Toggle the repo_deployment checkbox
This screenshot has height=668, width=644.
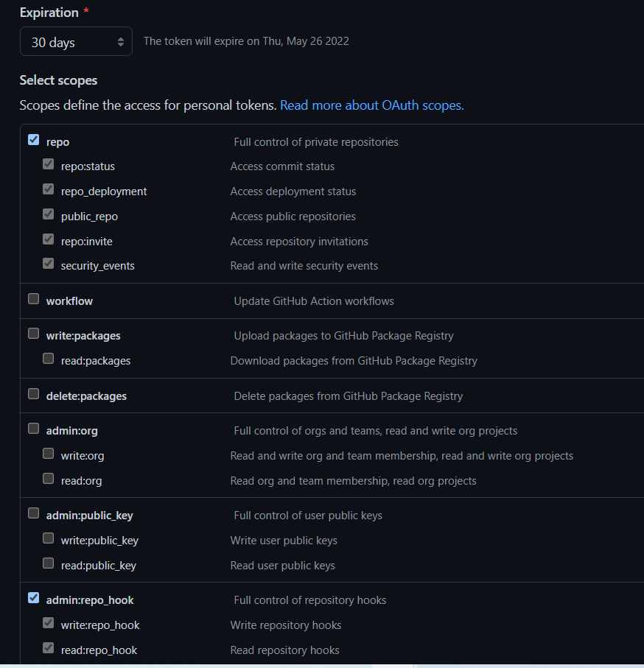tap(49, 189)
